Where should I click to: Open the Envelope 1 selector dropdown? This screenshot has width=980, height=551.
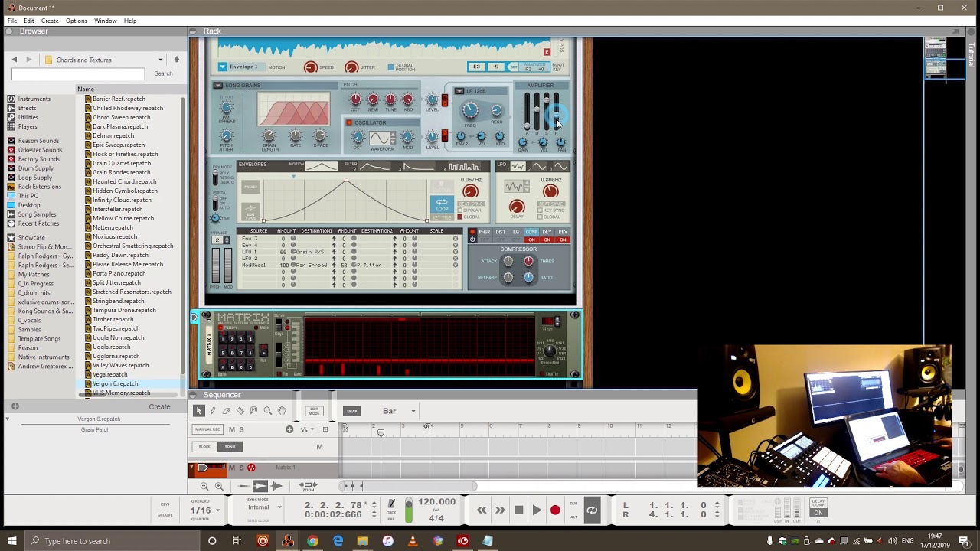pos(223,67)
